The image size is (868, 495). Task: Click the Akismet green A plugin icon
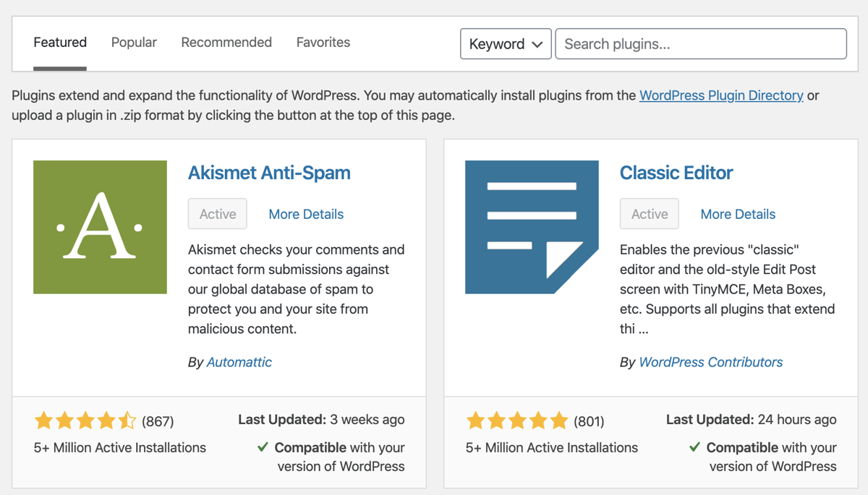coord(100,227)
